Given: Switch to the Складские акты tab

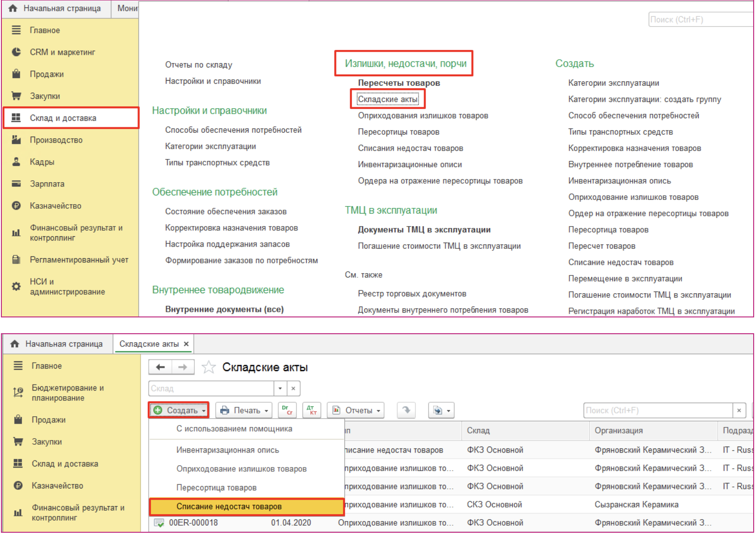Looking at the screenshot, I should click(x=149, y=344).
